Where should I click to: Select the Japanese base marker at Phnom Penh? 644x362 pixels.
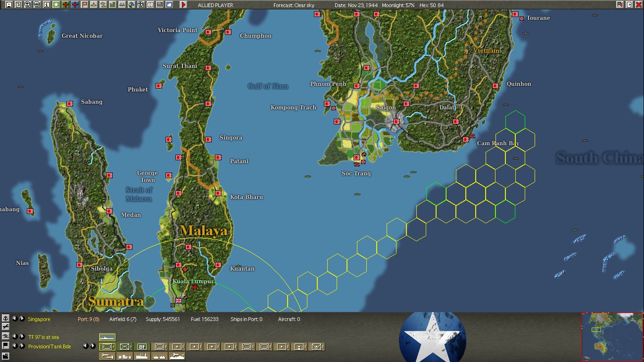[x=357, y=86]
